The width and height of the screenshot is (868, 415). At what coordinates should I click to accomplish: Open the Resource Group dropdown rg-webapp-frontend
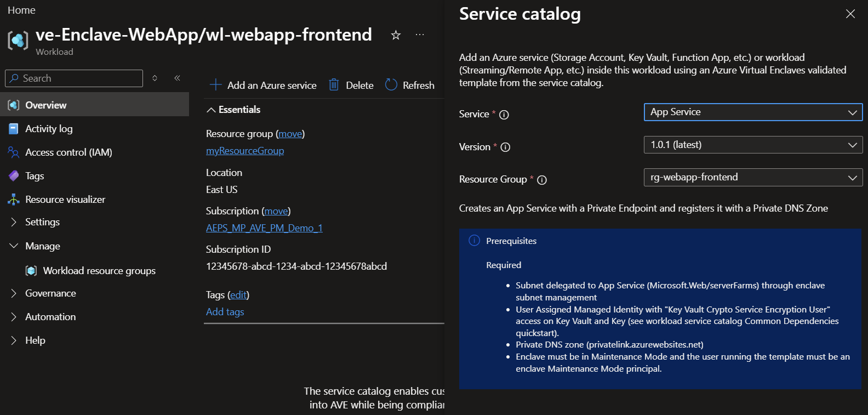pyautogui.click(x=753, y=177)
